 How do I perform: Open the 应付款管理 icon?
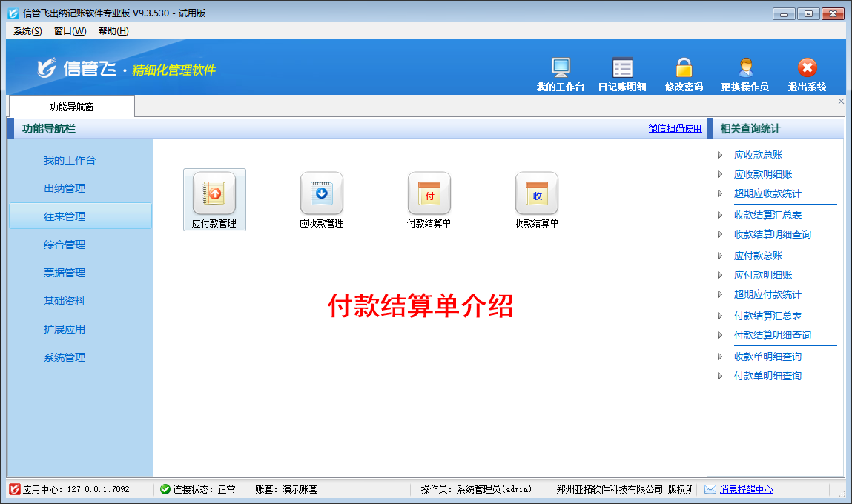[x=214, y=194]
